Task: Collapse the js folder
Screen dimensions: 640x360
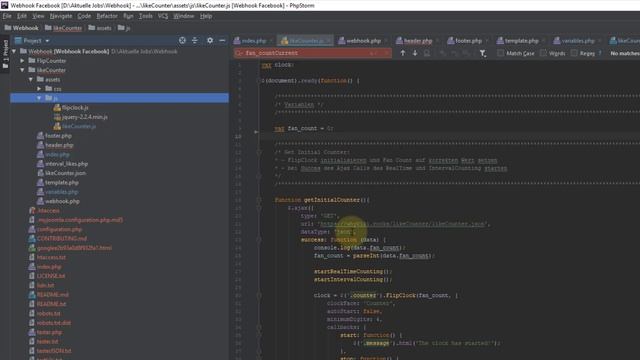Action: 39,98
